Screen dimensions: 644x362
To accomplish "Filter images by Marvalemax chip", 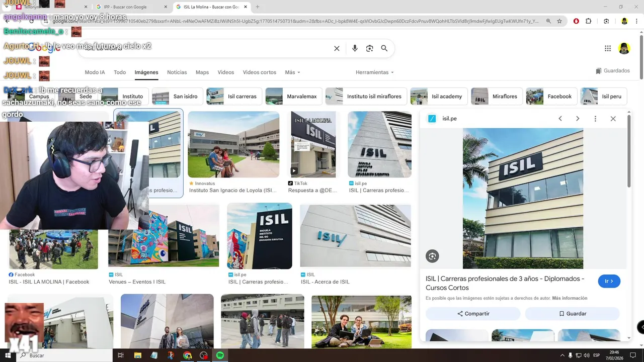I will pyautogui.click(x=294, y=96).
